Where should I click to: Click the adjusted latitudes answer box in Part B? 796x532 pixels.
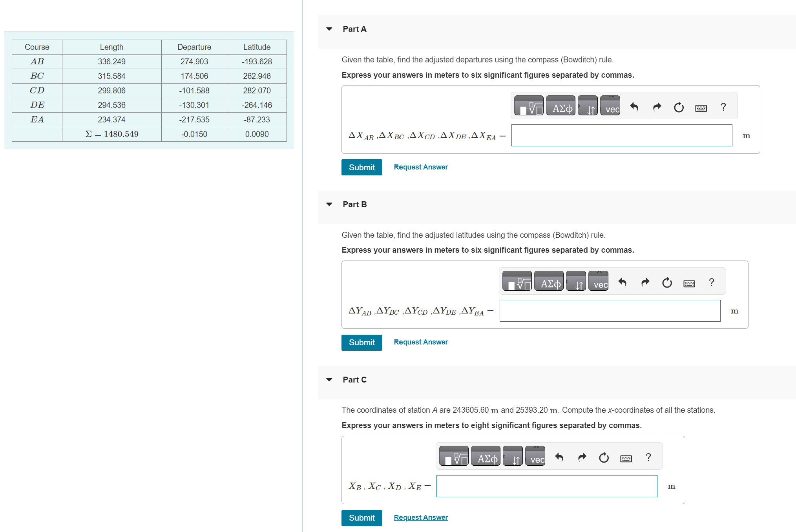pos(610,310)
